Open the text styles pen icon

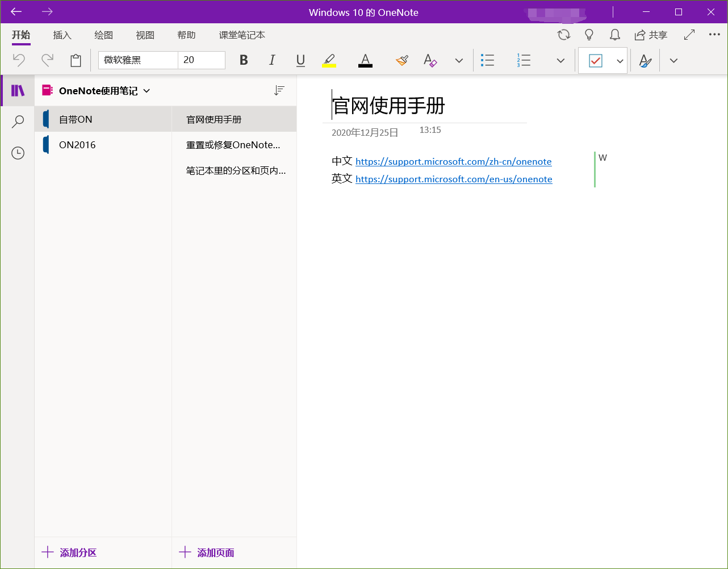pos(645,61)
